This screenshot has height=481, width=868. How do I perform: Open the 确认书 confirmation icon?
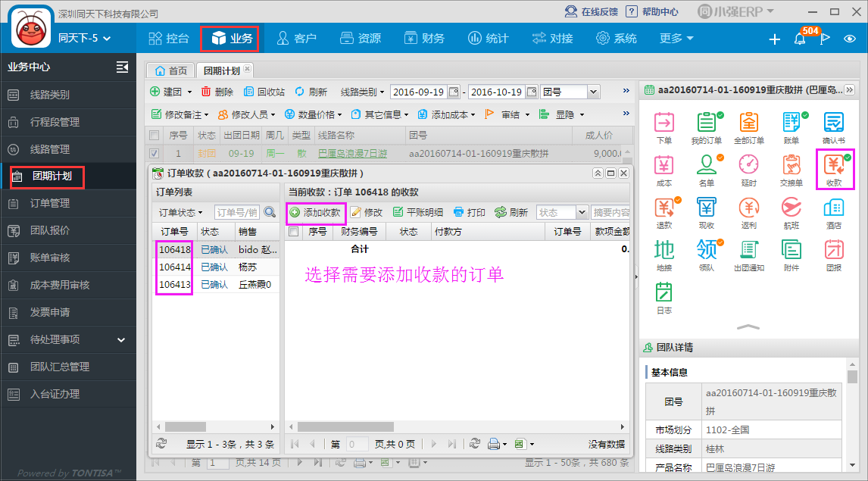(x=834, y=128)
